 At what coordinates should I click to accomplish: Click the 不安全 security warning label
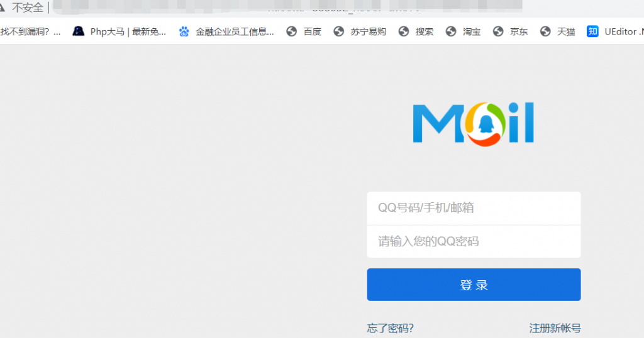[x=27, y=8]
